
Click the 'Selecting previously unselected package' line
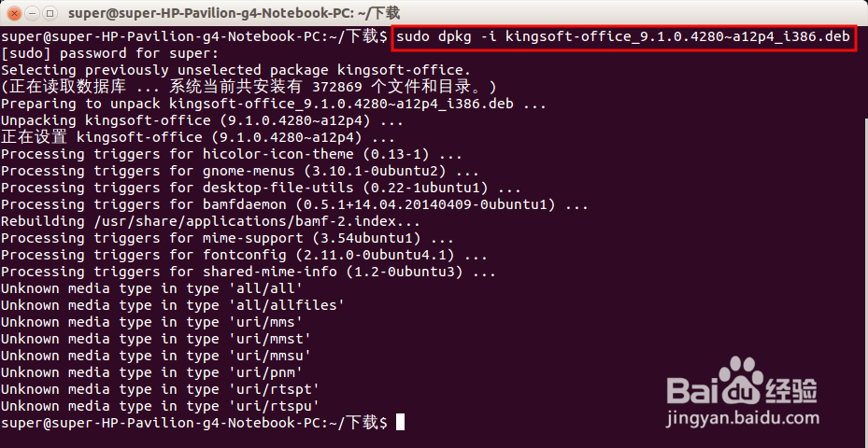tap(235, 70)
